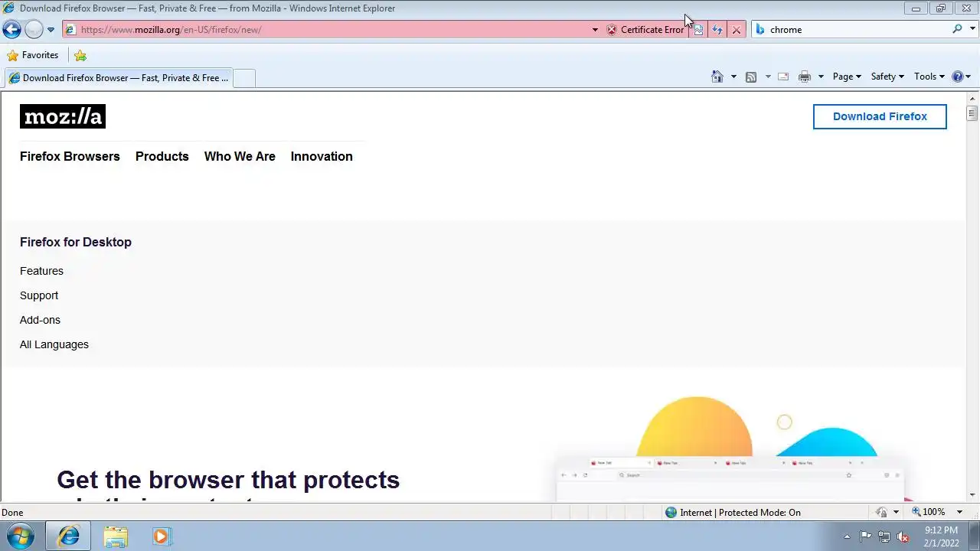This screenshot has width=980, height=551.
Task: Launch Windows Media Player from the taskbar
Action: pos(161,536)
